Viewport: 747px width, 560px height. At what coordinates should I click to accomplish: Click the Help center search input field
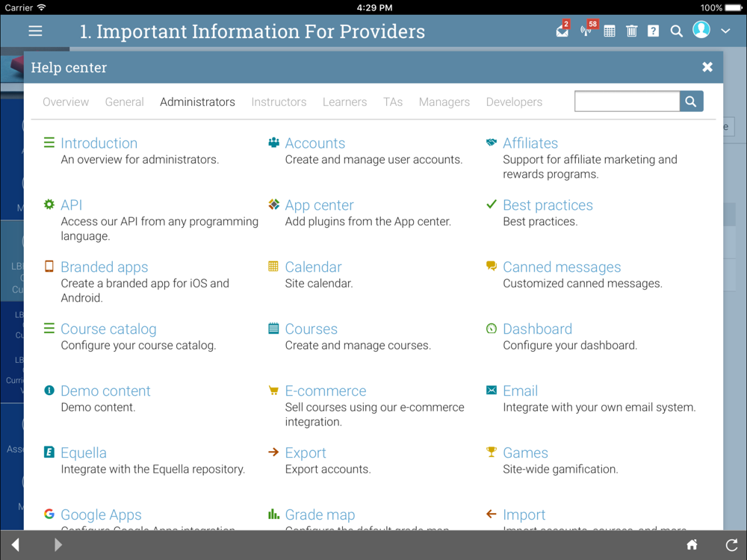tap(627, 102)
